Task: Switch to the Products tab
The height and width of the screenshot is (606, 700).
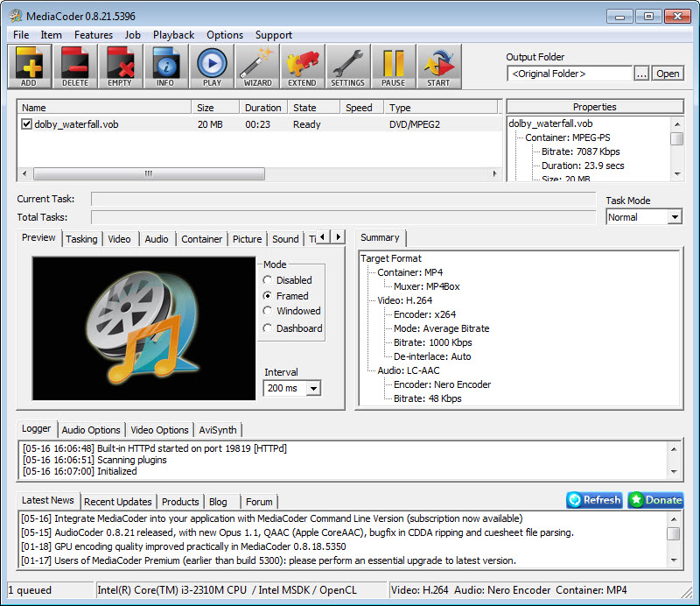Action: 180,502
